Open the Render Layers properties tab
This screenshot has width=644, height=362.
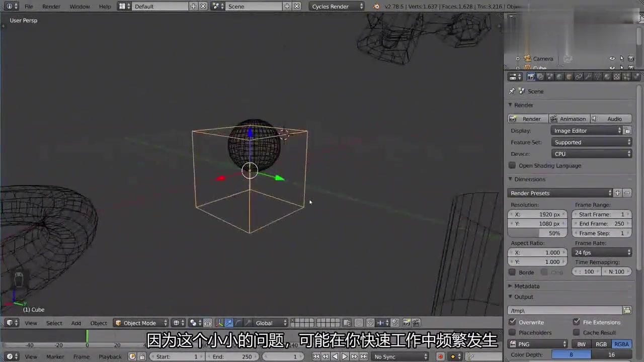[540, 77]
